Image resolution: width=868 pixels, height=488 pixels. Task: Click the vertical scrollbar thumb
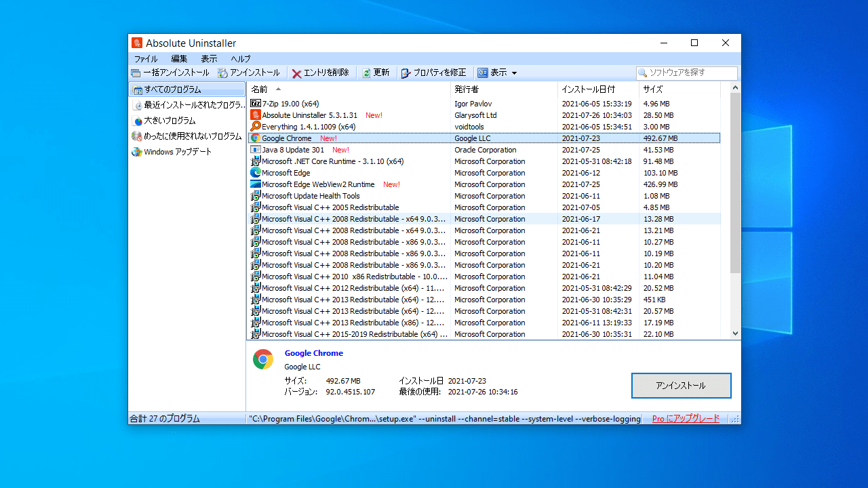(x=735, y=183)
